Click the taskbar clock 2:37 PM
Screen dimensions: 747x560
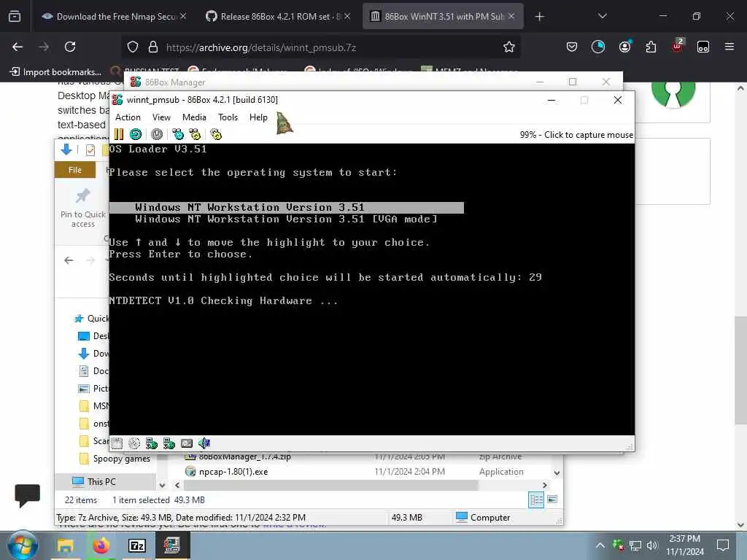684,545
